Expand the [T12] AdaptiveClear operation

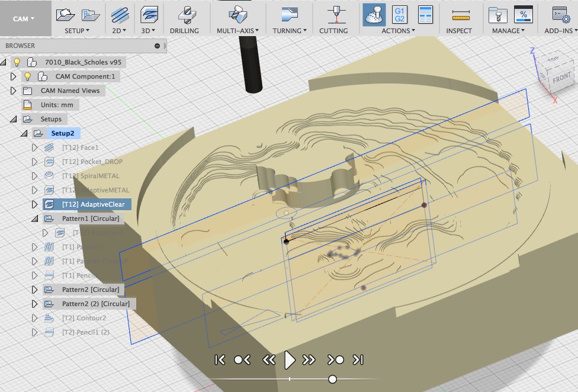pyautogui.click(x=34, y=204)
